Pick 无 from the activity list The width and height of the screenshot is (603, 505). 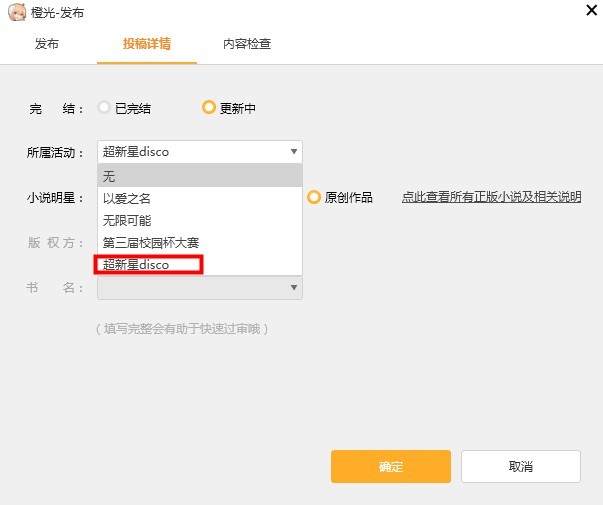[x=199, y=176]
